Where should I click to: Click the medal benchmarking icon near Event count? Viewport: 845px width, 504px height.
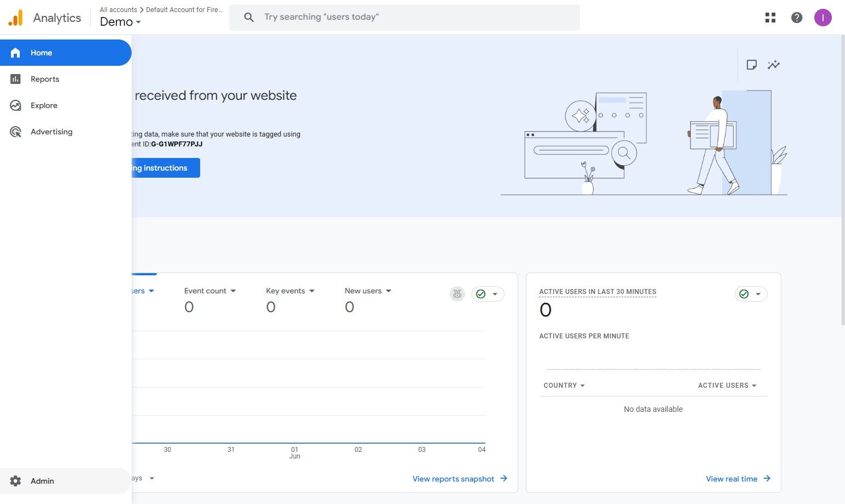(457, 294)
